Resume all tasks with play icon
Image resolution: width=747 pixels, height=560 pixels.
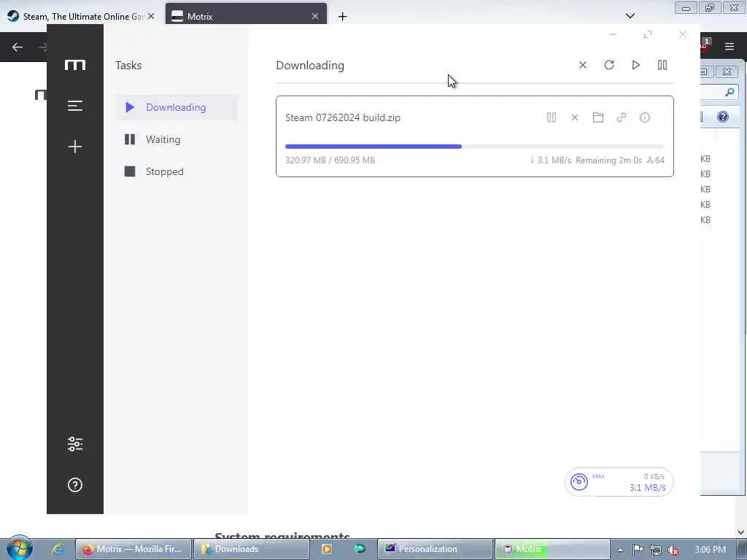635,65
